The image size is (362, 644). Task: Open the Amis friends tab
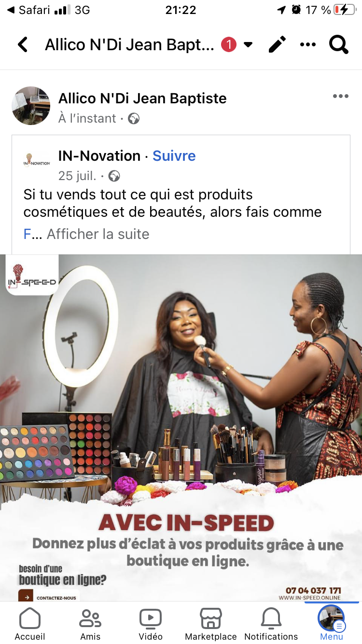(x=90, y=624)
